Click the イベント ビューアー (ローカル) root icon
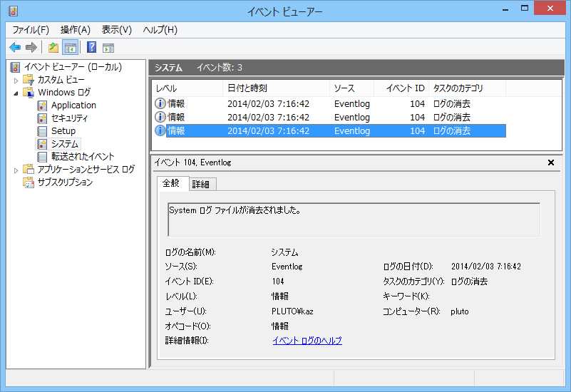The width and height of the screenshot is (571, 392). [x=15, y=67]
